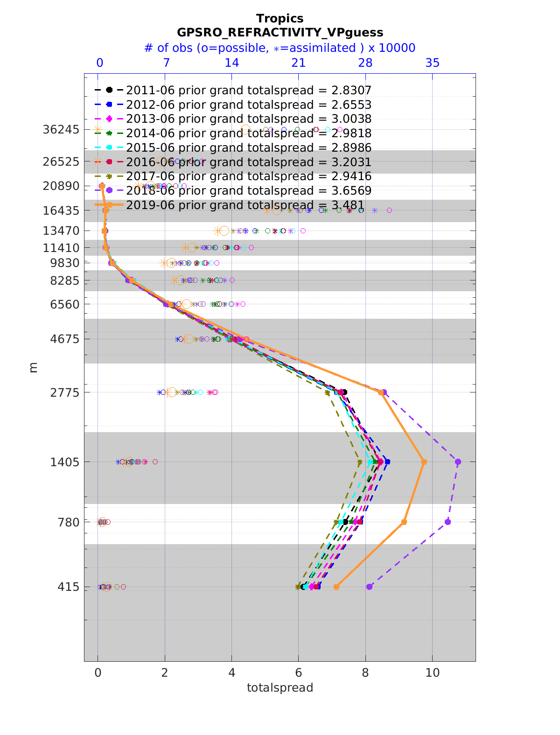Click the 2011-06 black legend marker
Image resolution: width=560 pixels, height=735 pixels.
coord(109,90)
